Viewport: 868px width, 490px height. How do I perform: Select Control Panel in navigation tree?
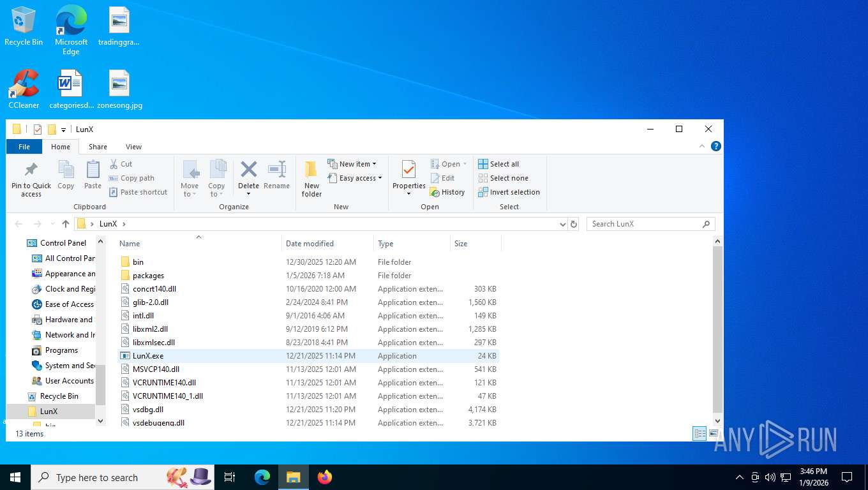[63, 243]
